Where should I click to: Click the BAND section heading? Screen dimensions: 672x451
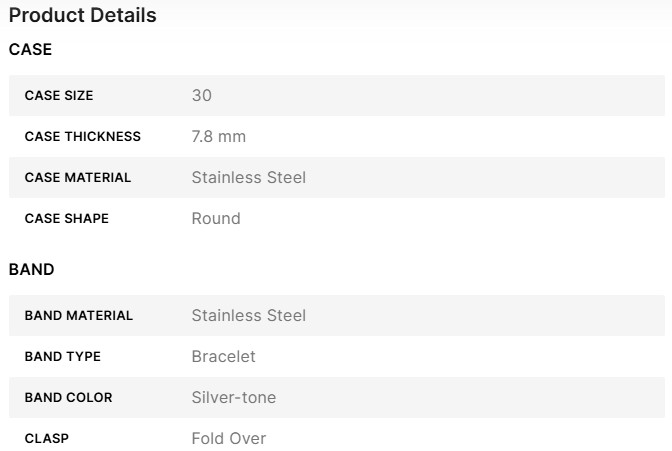pos(31,269)
